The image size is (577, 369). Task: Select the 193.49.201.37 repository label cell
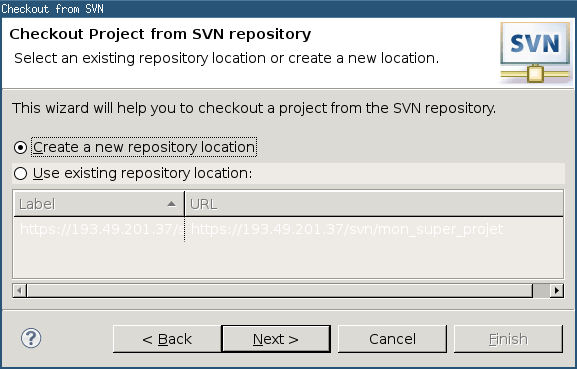point(99,229)
